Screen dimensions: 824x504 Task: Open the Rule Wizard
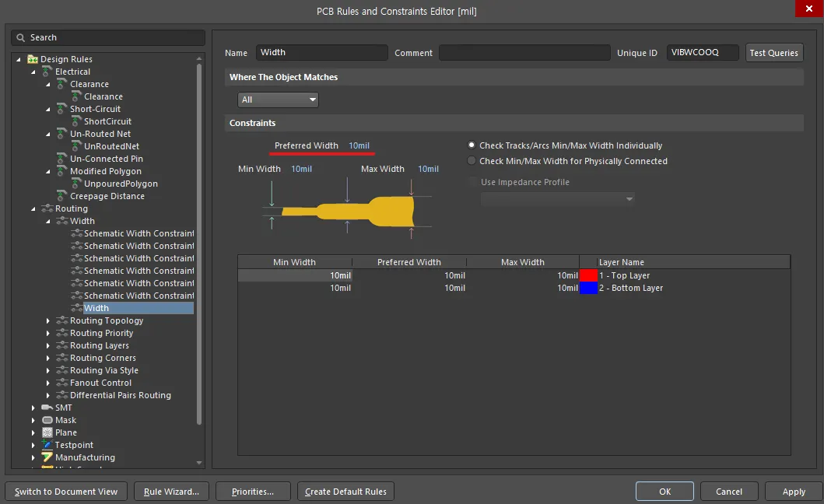(x=171, y=492)
